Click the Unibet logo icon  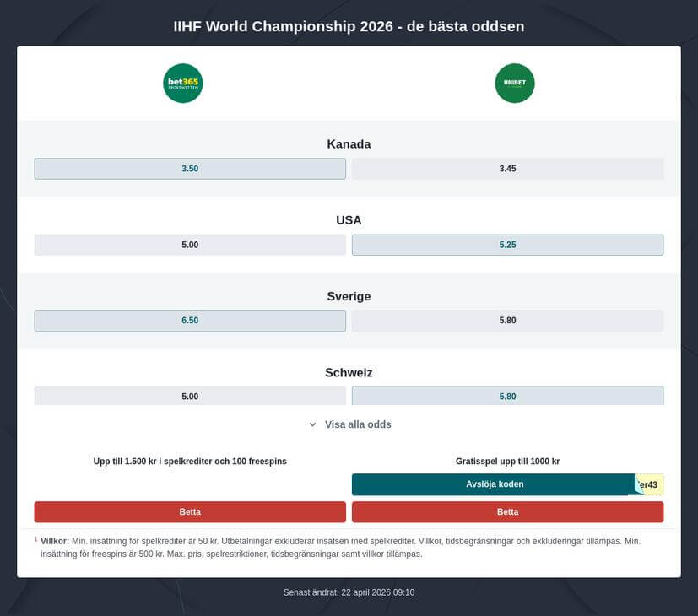[515, 84]
